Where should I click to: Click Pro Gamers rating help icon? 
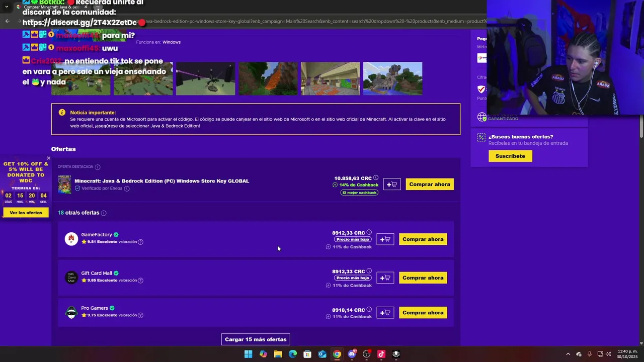pyautogui.click(x=140, y=315)
